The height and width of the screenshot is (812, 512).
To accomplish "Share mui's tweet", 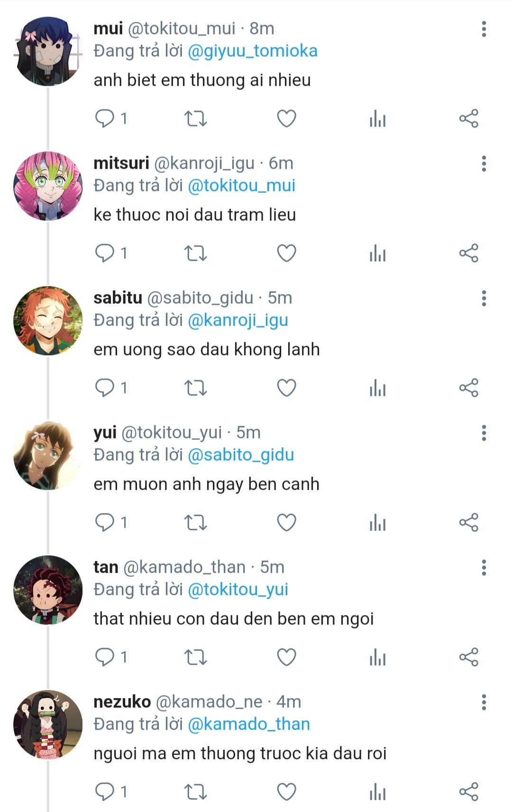I will [x=468, y=119].
